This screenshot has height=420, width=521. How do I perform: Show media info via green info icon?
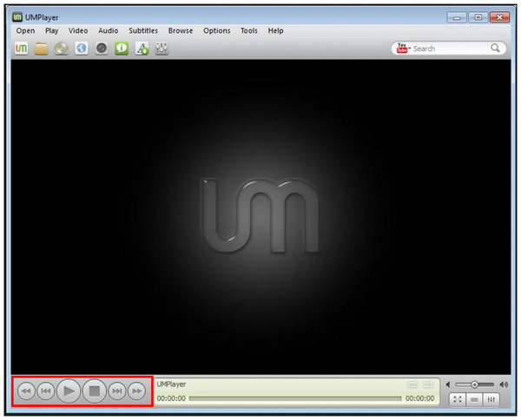[x=122, y=49]
